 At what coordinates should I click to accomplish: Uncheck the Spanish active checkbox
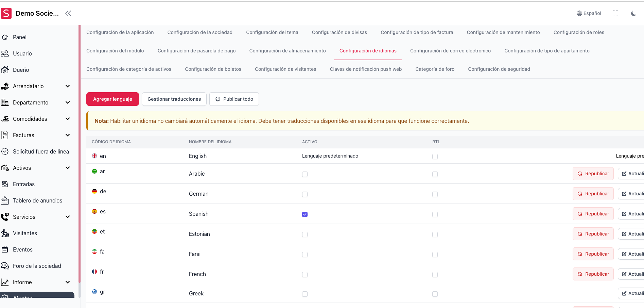click(x=305, y=214)
